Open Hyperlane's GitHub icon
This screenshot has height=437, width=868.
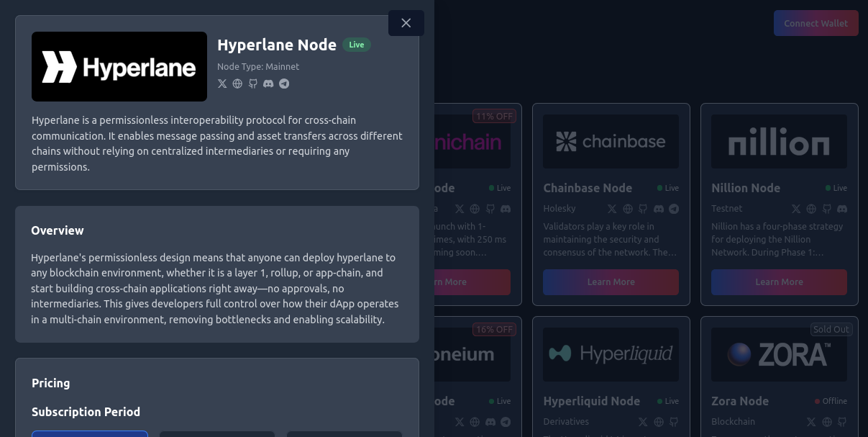(x=253, y=84)
